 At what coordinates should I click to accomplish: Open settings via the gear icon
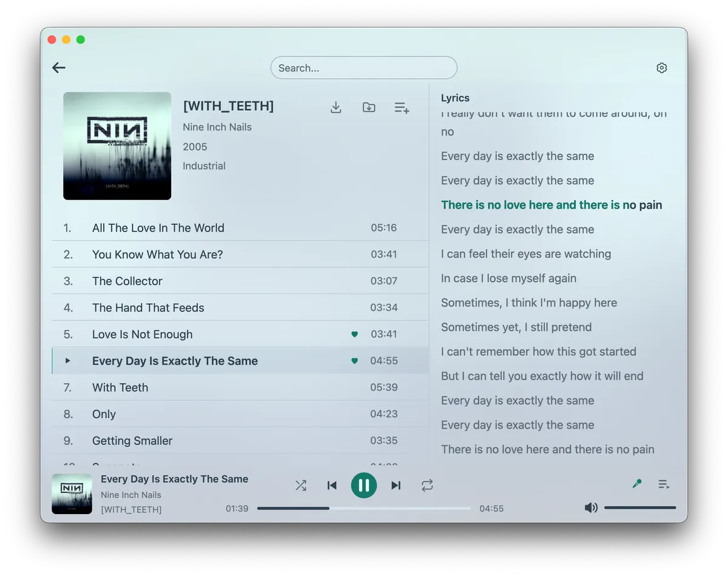pyautogui.click(x=662, y=68)
